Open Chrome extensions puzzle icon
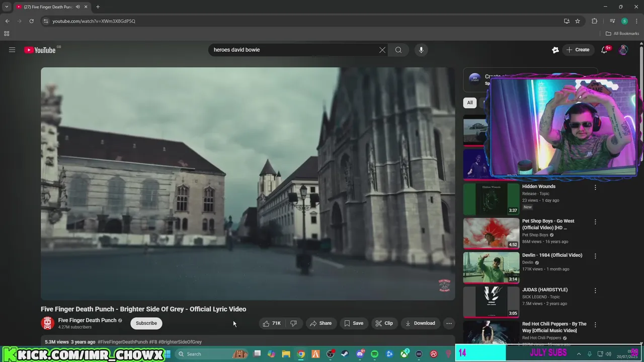Image resolution: width=644 pixels, height=362 pixels. [595, 21]
